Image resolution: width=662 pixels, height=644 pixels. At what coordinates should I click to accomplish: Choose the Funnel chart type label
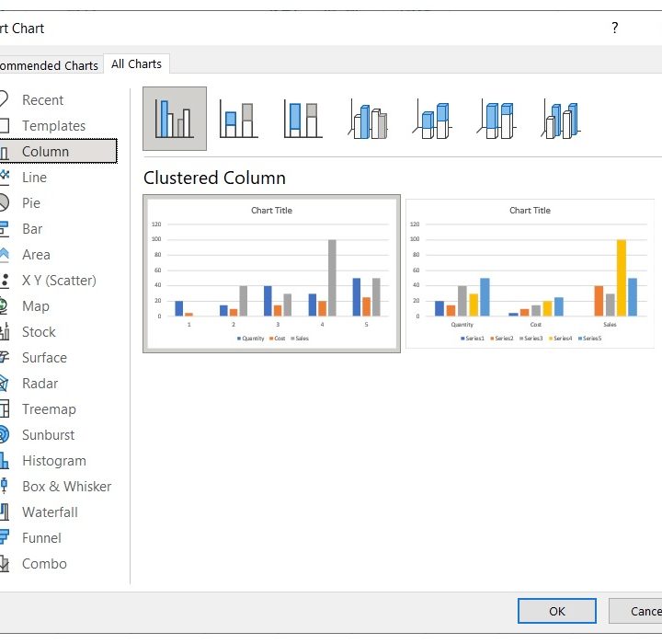click(41, 538)
